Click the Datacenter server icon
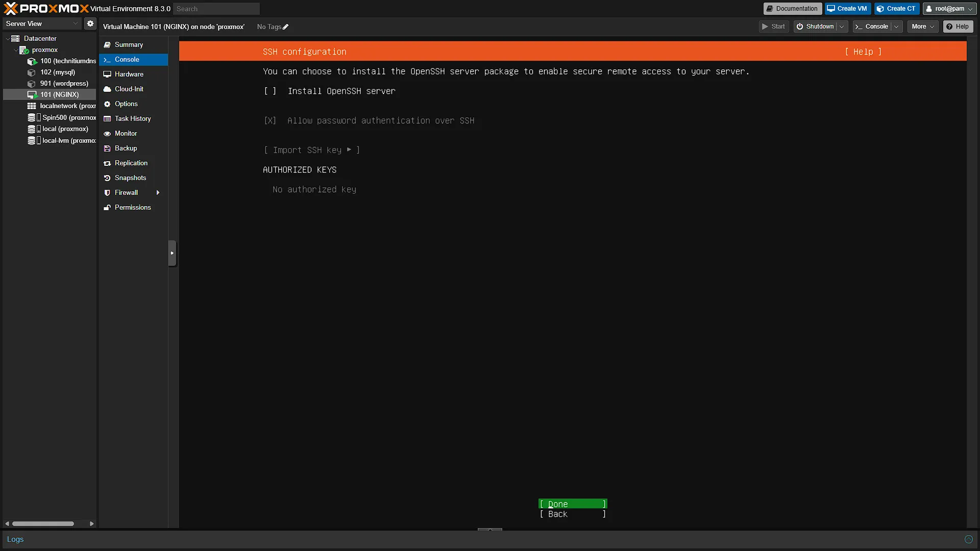 tap(15, 38)
